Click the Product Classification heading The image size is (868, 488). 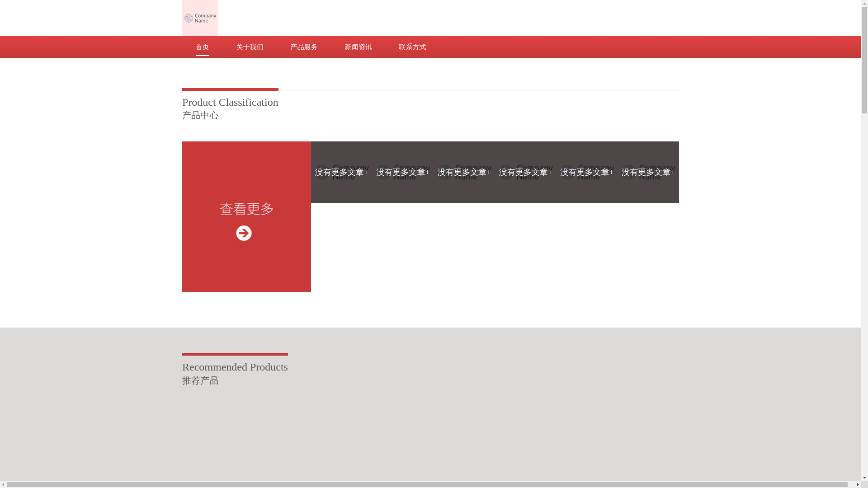pyautogui.click(x=230, y=102)
